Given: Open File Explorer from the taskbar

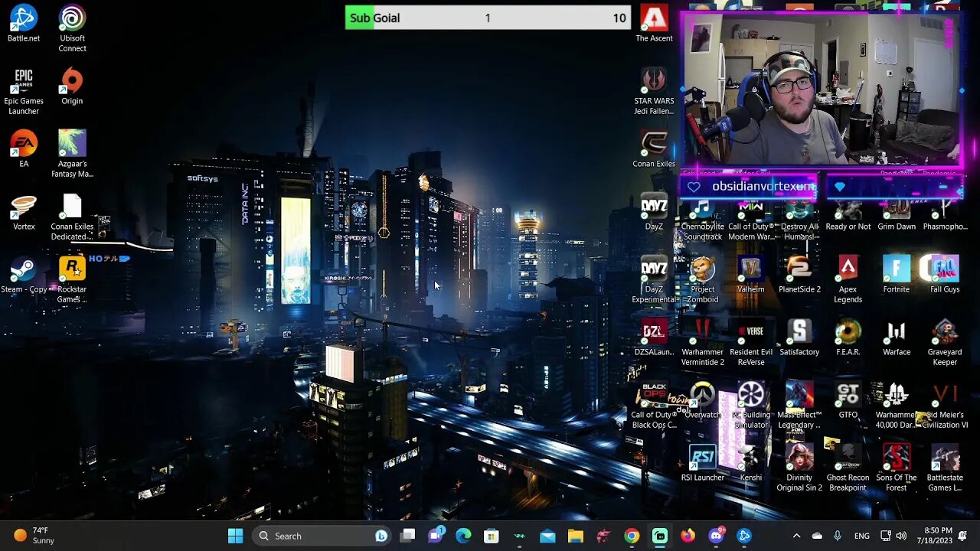Looking at the screenshot, I should point(575,536).
